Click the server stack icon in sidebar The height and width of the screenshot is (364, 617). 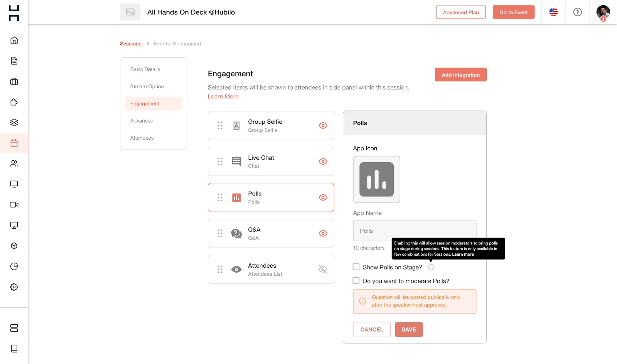(14, 328)
